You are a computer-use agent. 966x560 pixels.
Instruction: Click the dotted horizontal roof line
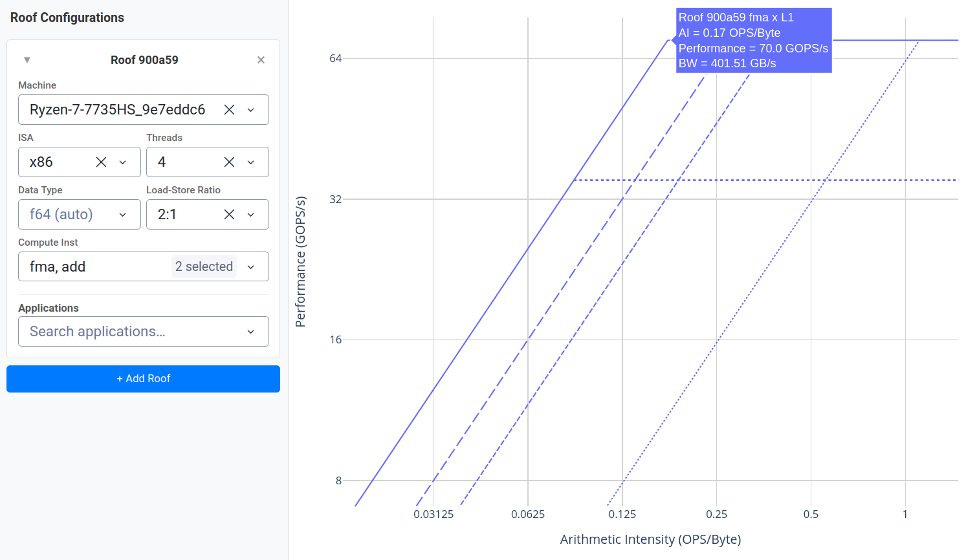tap(765, 180)
